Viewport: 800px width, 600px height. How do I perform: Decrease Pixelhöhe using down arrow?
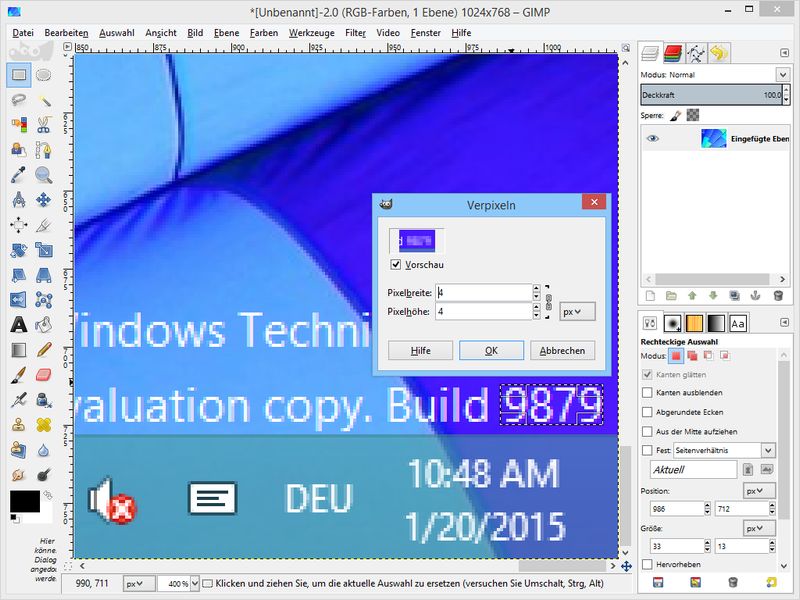[x=536, y=315]
